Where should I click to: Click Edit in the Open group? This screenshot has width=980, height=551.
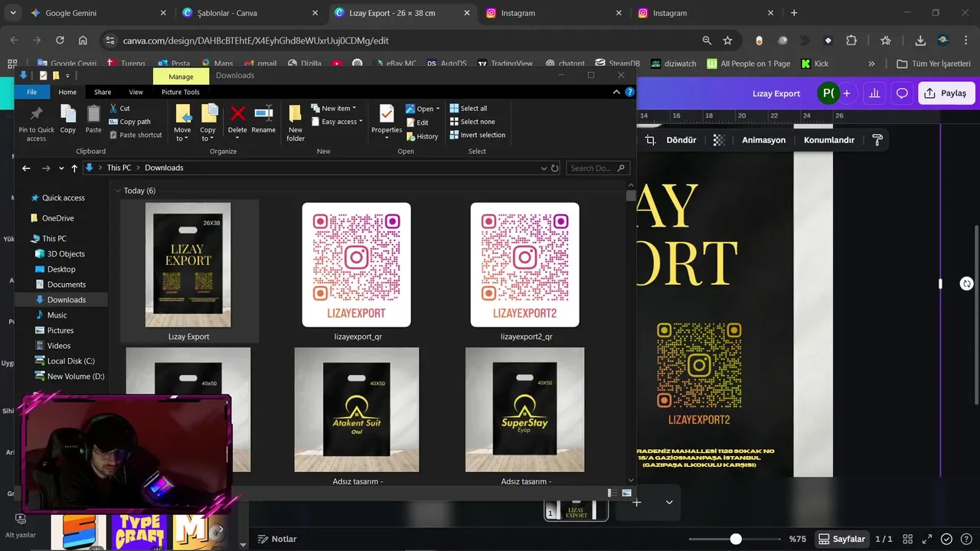(417, 122)
